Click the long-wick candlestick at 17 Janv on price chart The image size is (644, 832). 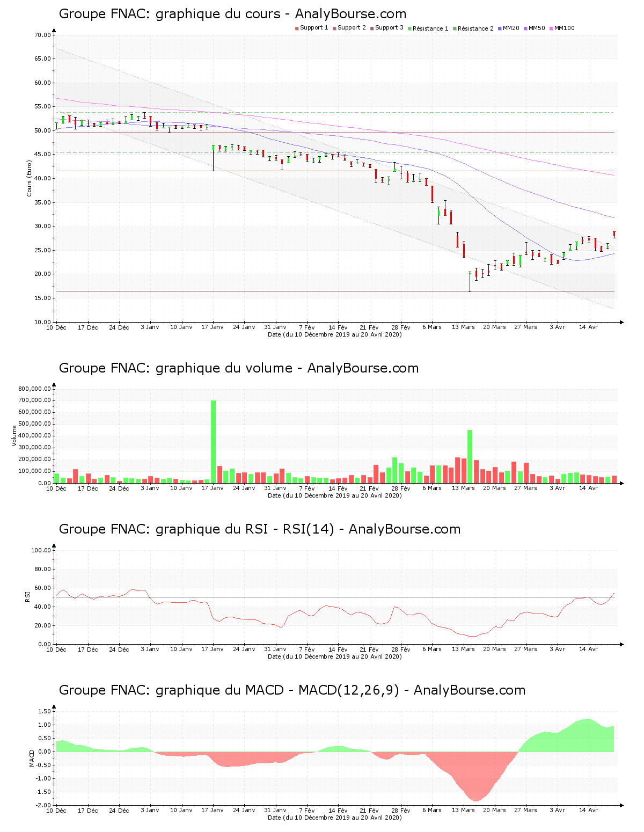213,158
